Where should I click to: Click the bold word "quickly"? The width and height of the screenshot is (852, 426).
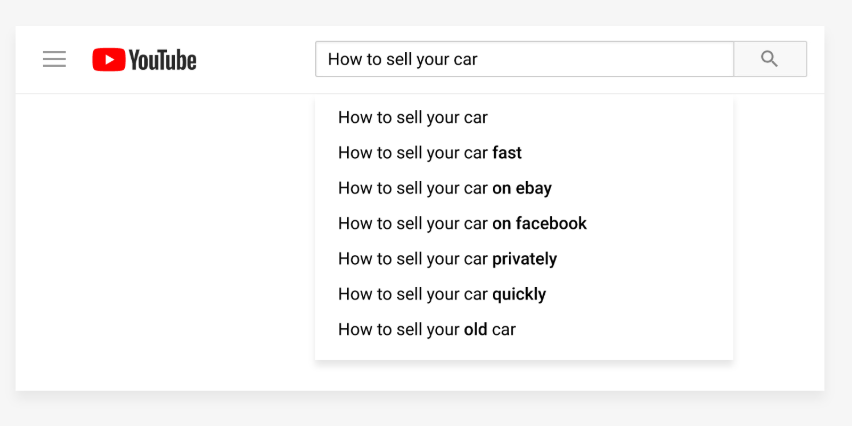click(x=519, y=294)
